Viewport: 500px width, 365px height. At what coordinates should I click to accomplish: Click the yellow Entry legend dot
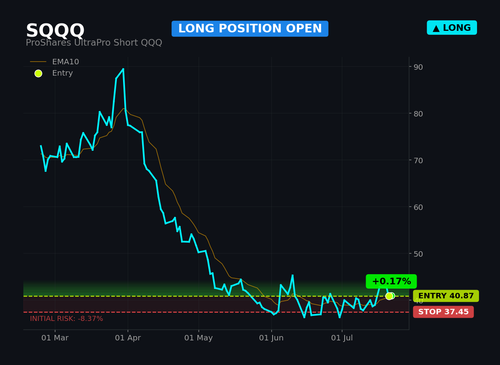(x=38, y=73)
